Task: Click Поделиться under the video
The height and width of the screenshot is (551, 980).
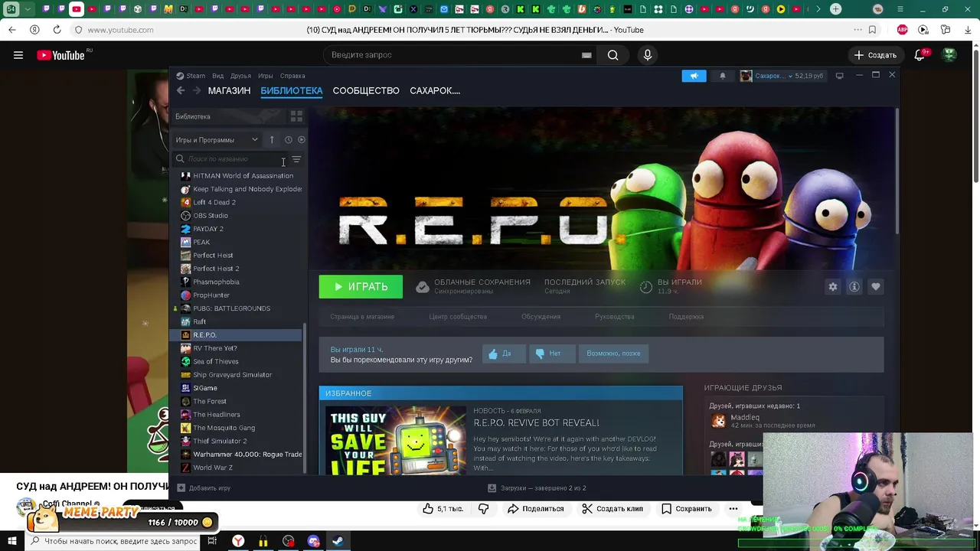Action: (535, 509)
